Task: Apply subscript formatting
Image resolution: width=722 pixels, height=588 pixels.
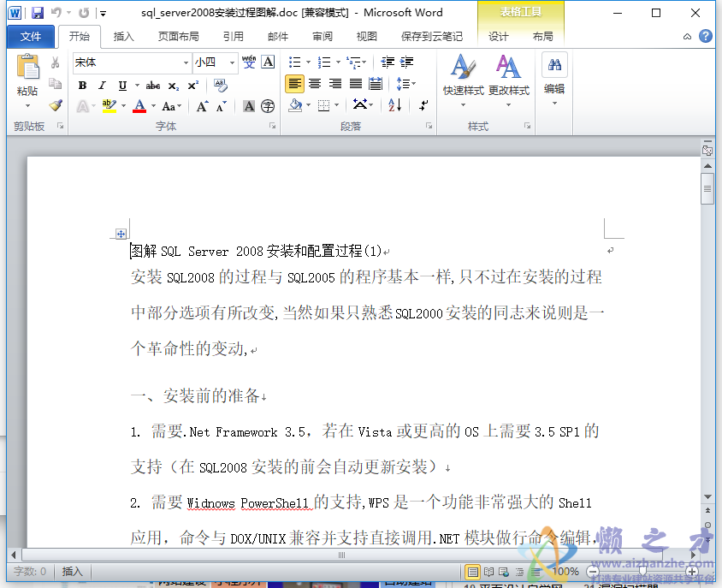Action: point(173,85)
